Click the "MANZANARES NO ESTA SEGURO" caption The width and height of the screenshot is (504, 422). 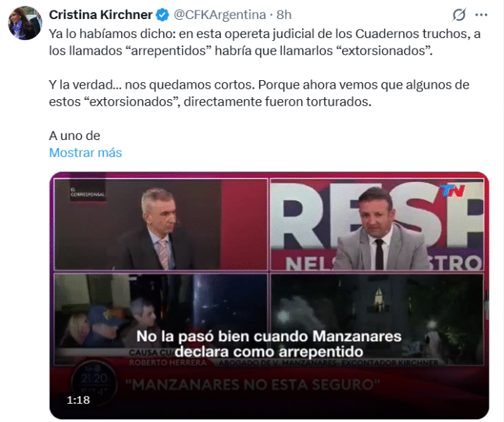253,385
